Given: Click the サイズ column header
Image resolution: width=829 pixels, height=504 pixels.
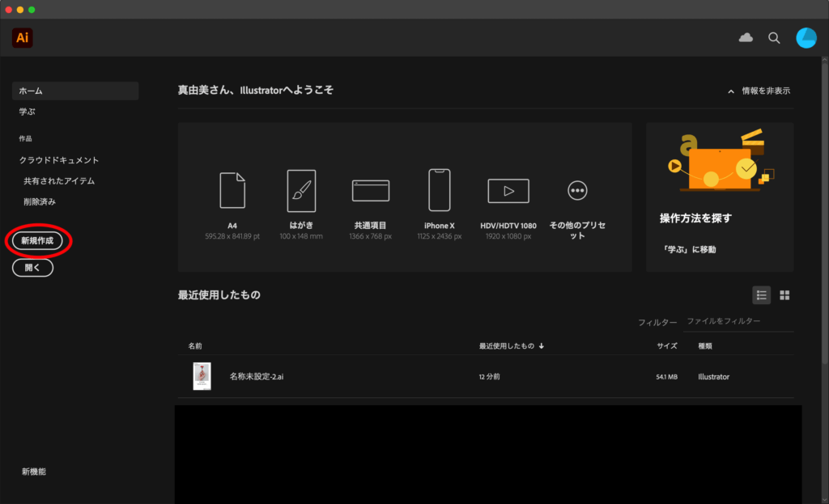Looking at the screenshot, I should pyautogui.click(x=667, y=346).
